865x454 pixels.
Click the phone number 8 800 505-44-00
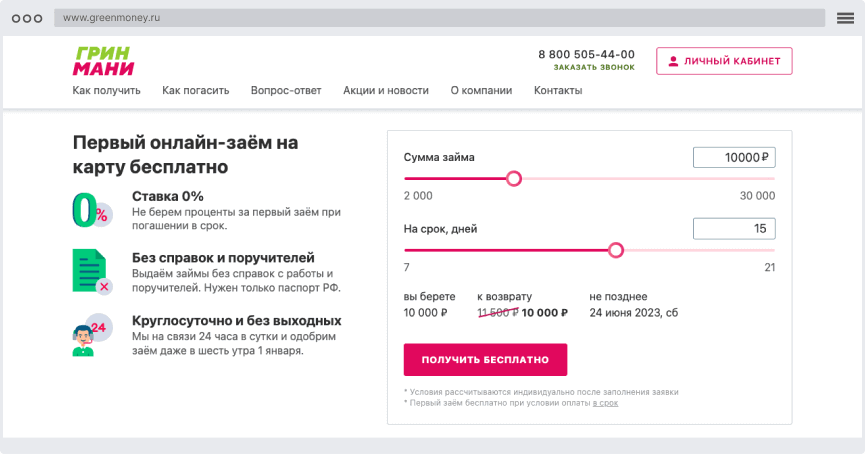coord(586,54)
